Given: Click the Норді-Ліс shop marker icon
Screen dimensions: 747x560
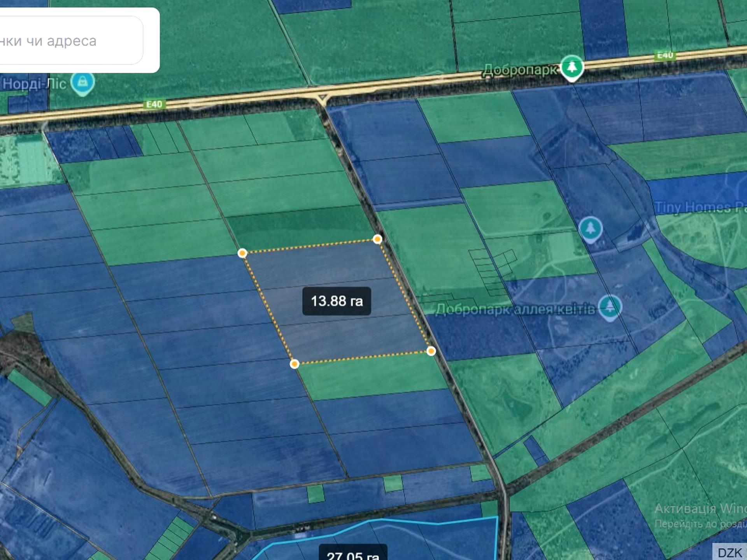Looking at the screenshot, I should (82, 82).
